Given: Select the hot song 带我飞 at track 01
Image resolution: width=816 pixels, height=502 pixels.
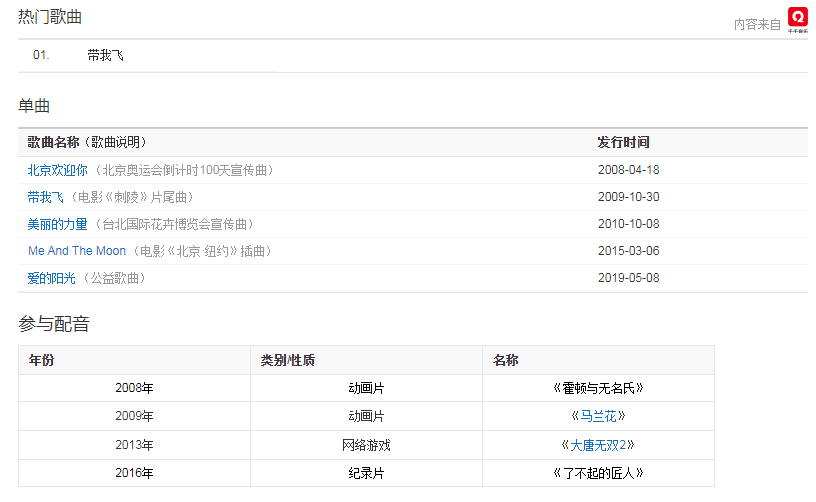Looking at the screenshot, I should click(x=105, y=56).
